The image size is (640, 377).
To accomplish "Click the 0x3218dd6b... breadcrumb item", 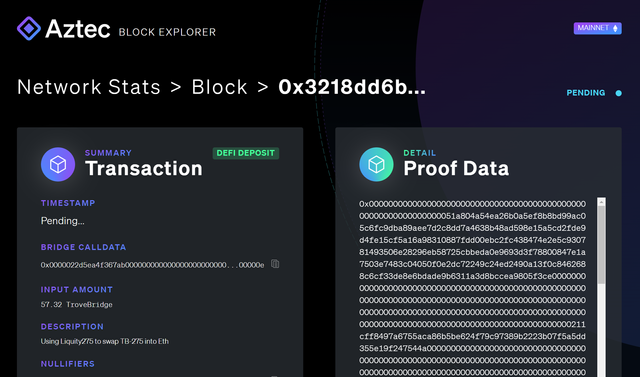I will [352, 87].
